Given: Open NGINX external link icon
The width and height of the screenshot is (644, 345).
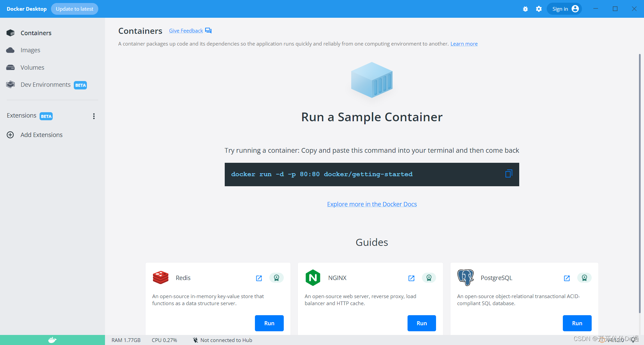Looking at the screenshot, I should 412,278.
